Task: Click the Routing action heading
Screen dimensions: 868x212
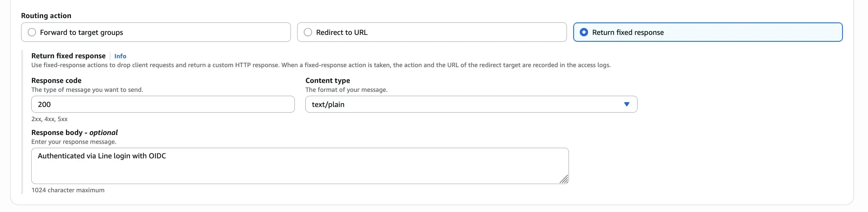Action: pos(46,15)
